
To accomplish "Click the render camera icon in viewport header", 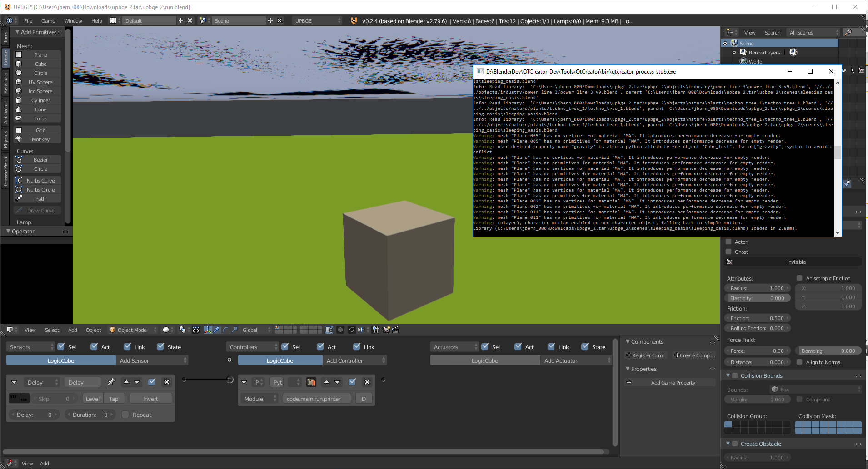I will tap(386, 331).
